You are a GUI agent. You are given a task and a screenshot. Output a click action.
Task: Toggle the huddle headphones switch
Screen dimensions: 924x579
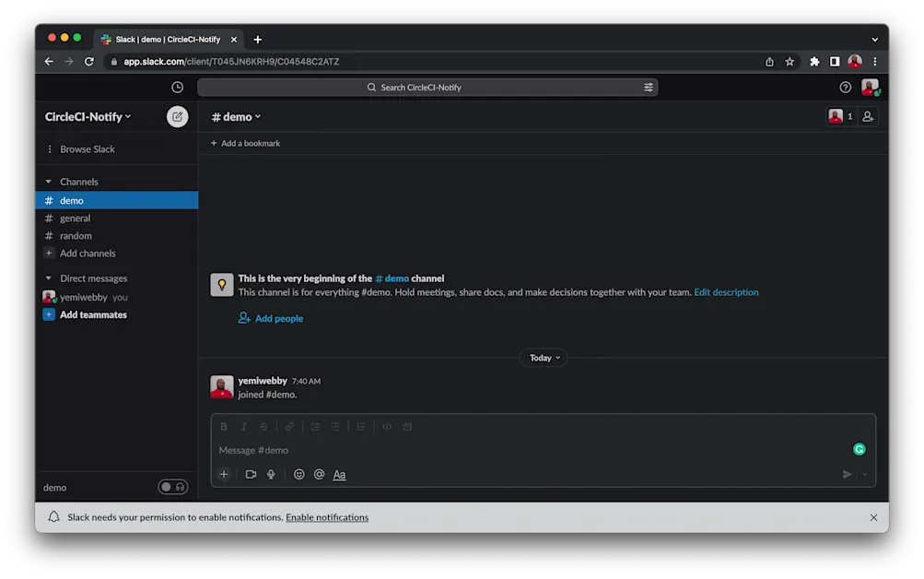(x=172, y=486)
